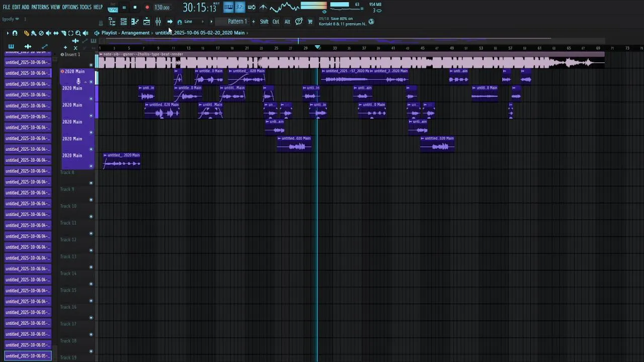Mute Track 8

91,183
